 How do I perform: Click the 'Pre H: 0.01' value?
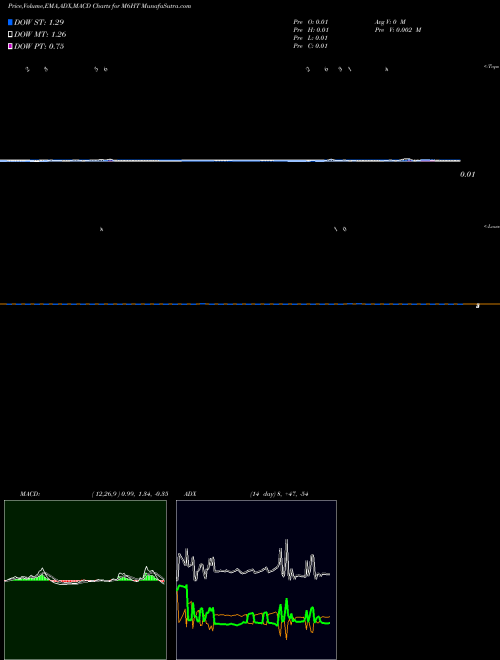[311, 30]
